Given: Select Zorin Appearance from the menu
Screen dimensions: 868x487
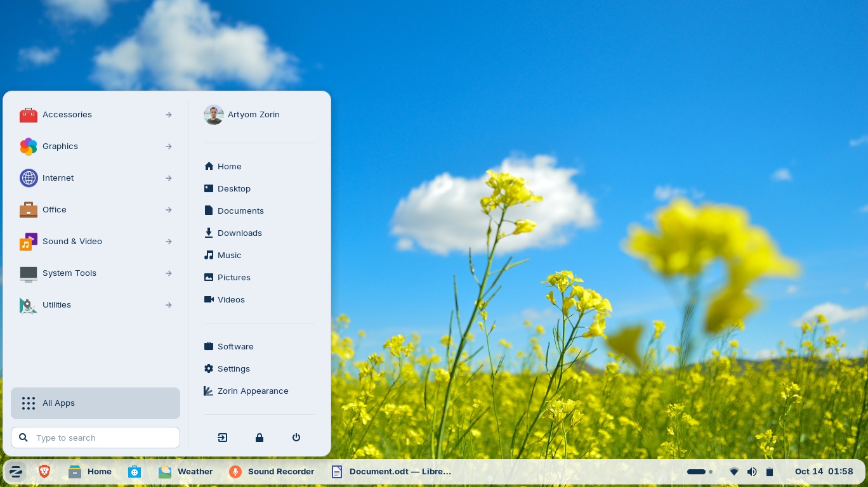Looking at the screenshot, I should (253, 391).
